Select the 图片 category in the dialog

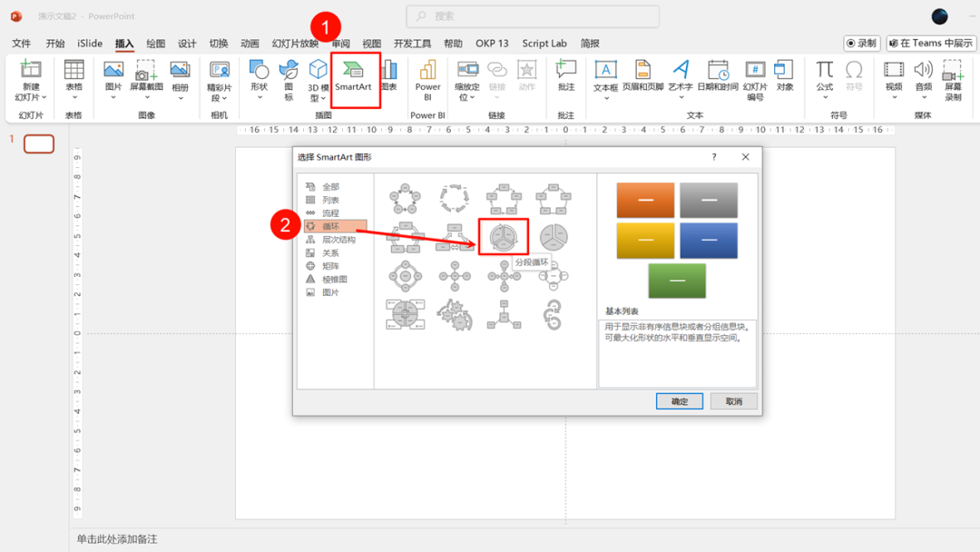click(330, 292)
